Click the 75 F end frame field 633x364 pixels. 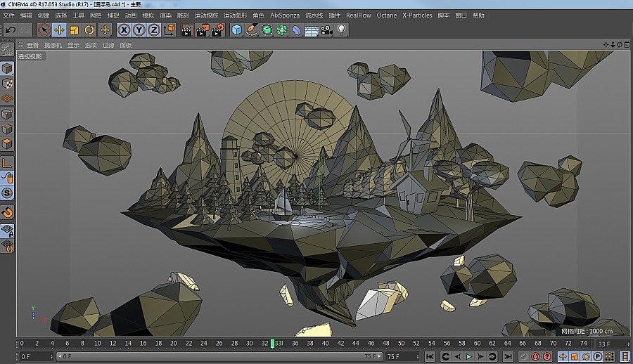click(x=402, y=356)
